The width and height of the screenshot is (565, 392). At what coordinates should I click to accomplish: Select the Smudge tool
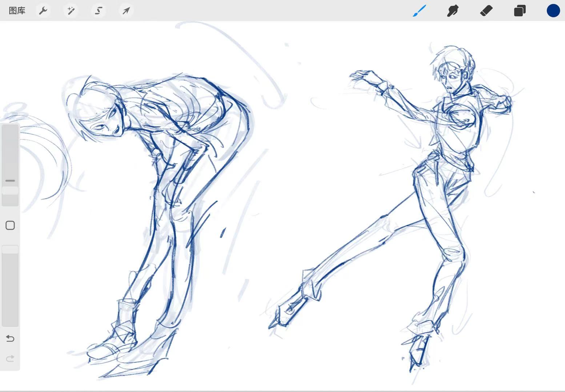point(453,11)
